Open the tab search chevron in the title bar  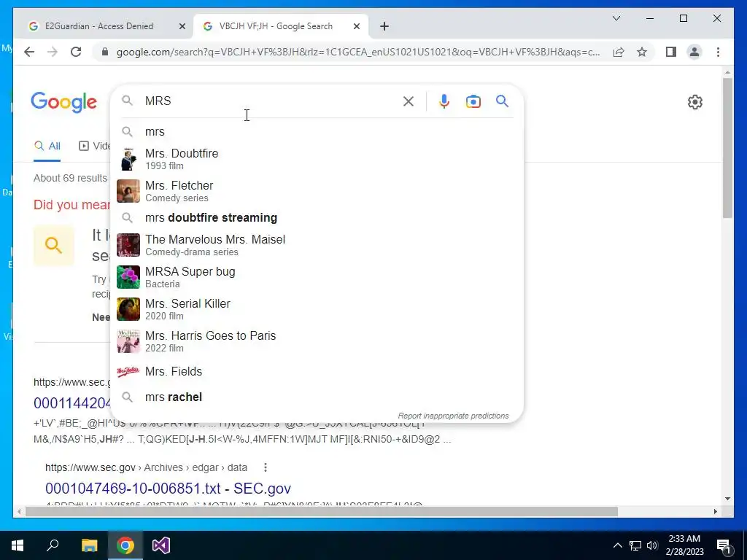[x=616, y=18]
